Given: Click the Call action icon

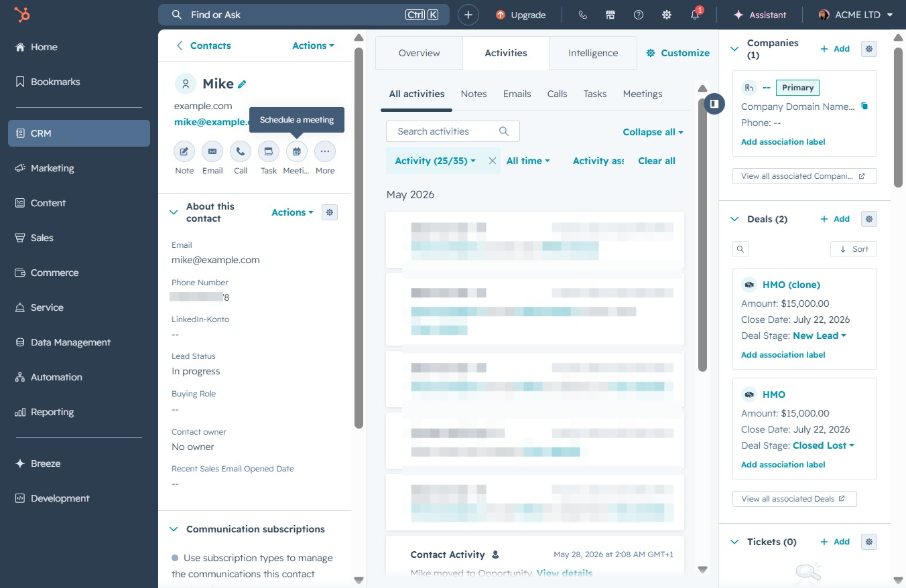Looking at the screenshot, I should coord(241,151).
